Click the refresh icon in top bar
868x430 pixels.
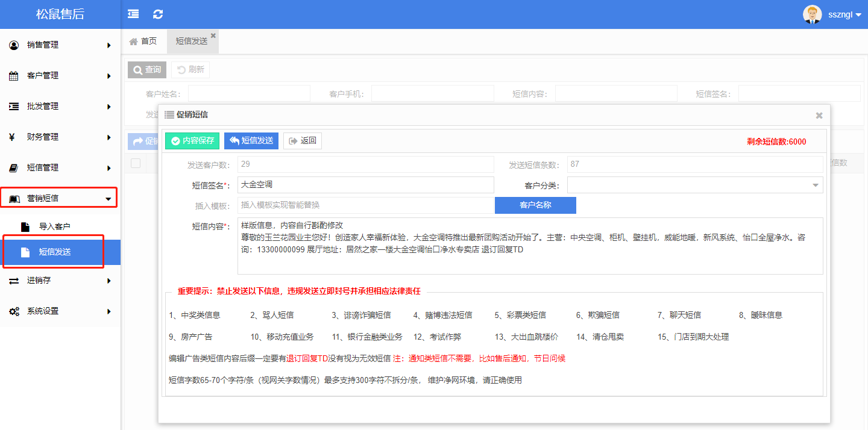point(158,14)
